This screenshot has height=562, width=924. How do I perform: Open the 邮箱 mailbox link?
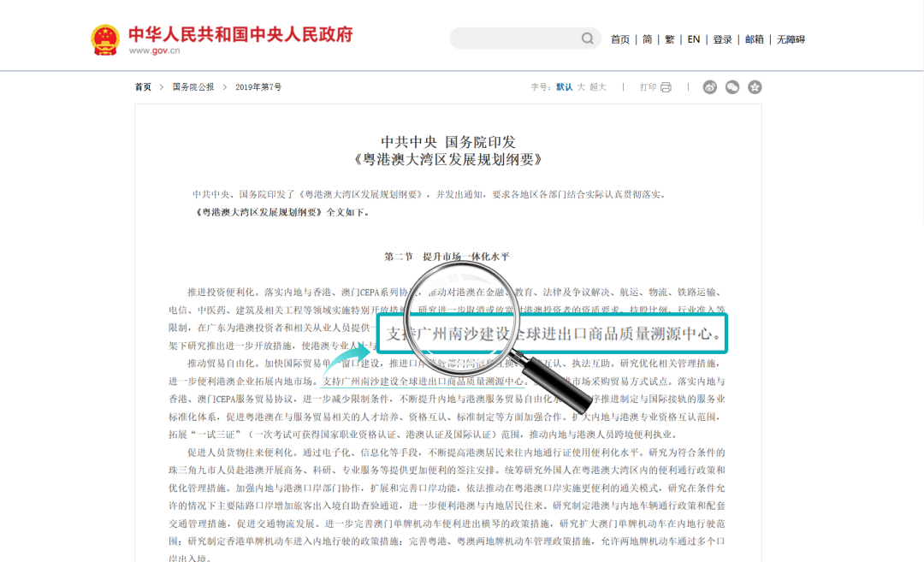click(755, 39)
